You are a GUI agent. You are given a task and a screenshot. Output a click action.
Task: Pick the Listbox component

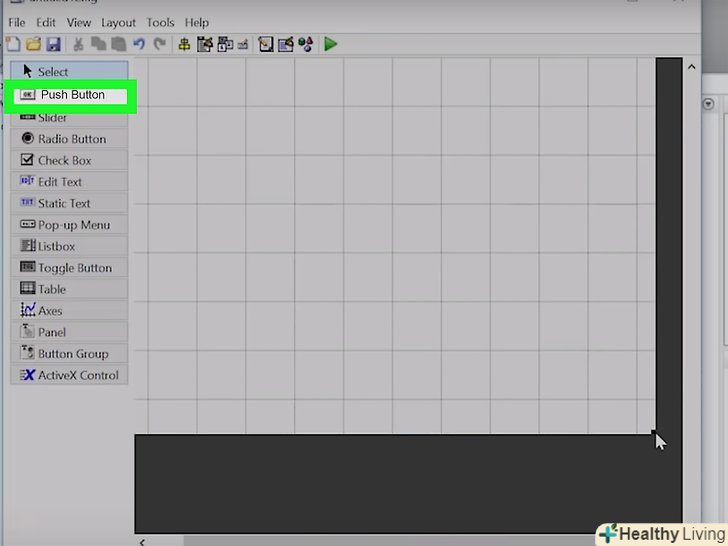point(69,246)
